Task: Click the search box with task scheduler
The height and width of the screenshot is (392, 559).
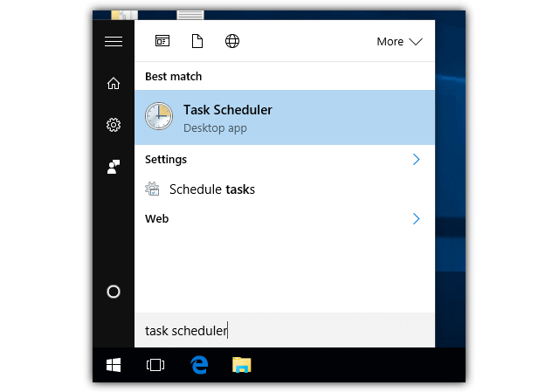Action: click(x=285, y=330)
